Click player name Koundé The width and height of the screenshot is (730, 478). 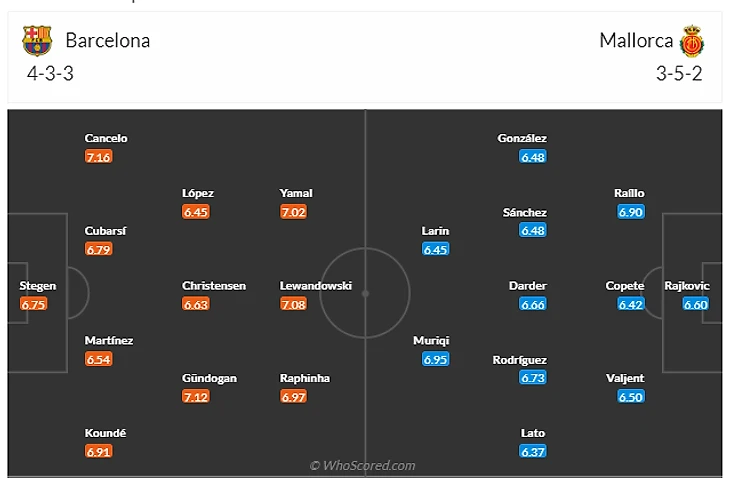(106, 433)
